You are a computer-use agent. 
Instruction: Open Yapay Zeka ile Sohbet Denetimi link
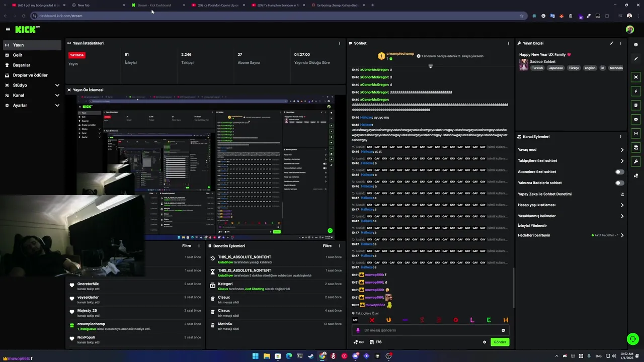pyautogui.click(x=571, y=194)
